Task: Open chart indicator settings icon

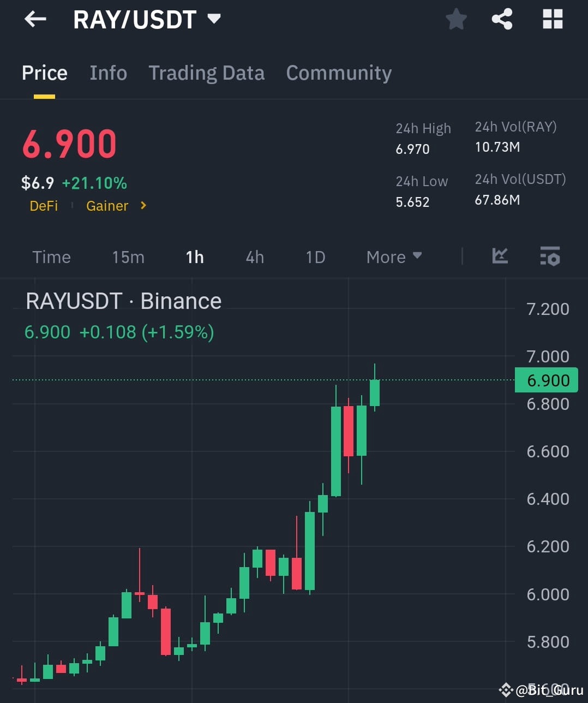Action: pyautogui.click(x=550, y=257)
